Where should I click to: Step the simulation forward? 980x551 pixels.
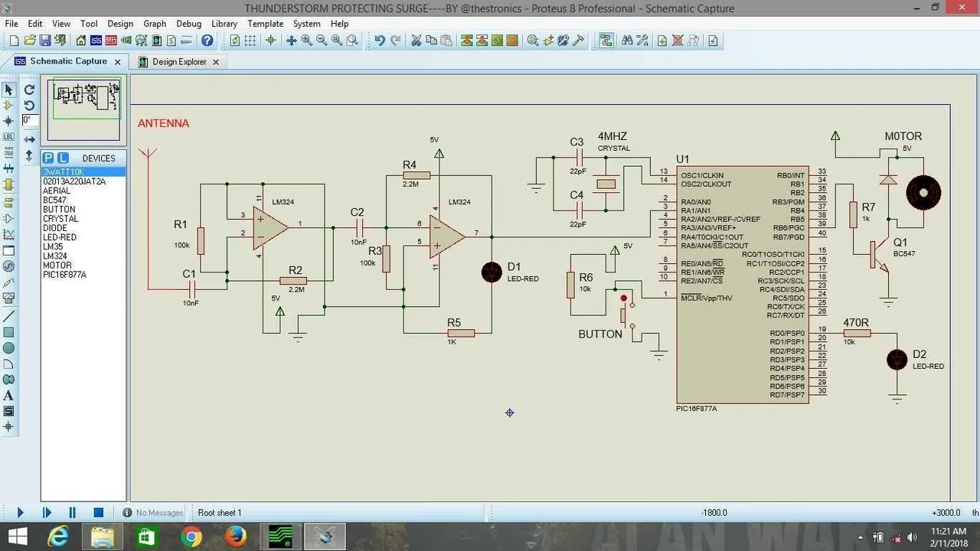click(x=46, y=513)
